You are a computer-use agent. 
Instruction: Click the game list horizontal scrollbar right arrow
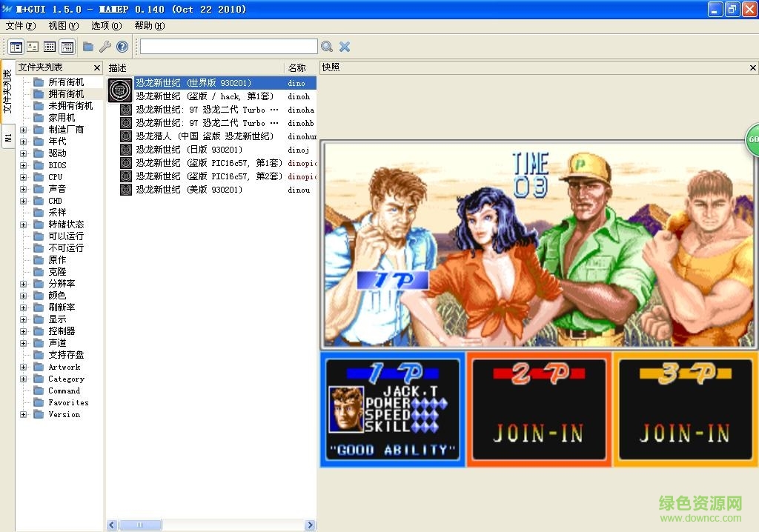pos(310,525)
